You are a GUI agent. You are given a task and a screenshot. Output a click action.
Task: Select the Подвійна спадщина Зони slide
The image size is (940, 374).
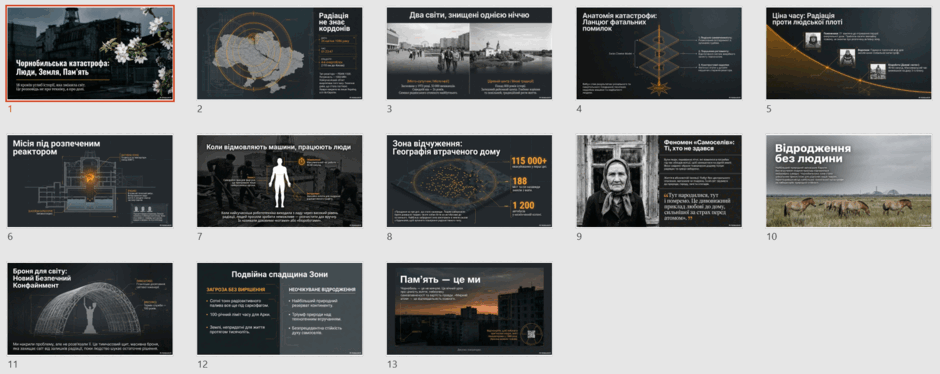(x=280, y=309)
